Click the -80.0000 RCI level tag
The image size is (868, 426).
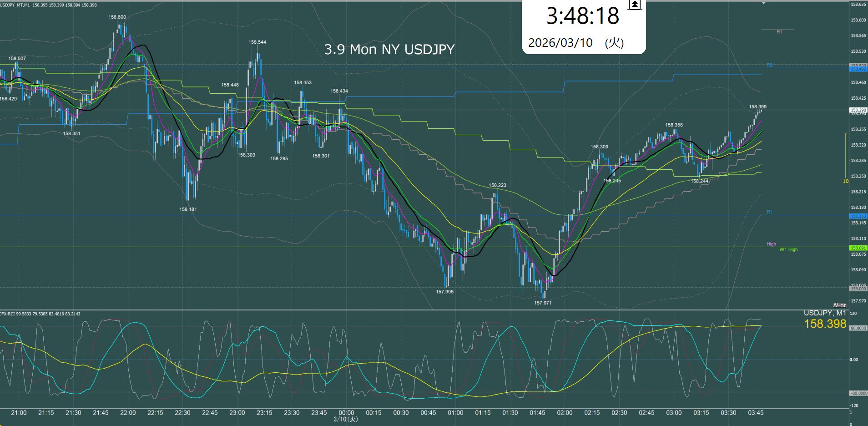coord(858,393)
